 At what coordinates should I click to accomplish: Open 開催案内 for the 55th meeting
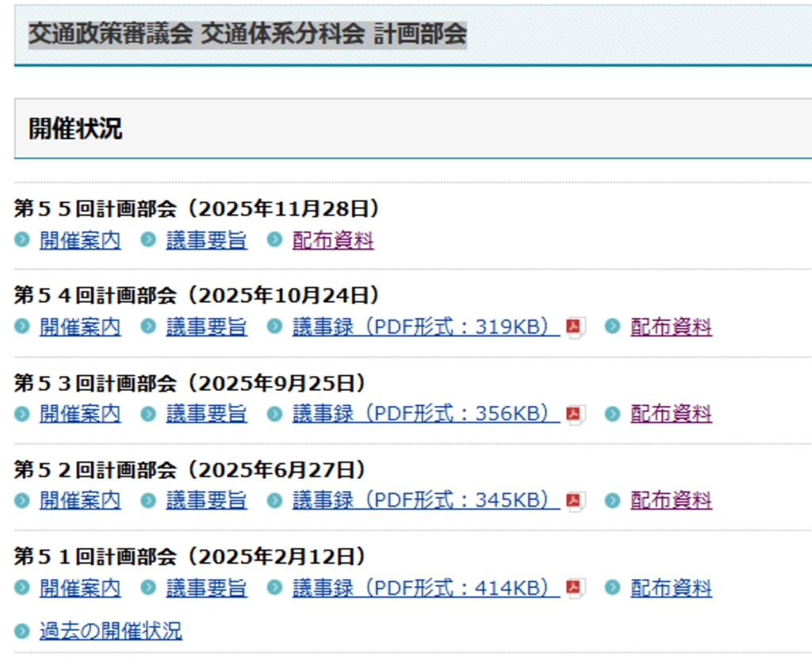point(80,240)
